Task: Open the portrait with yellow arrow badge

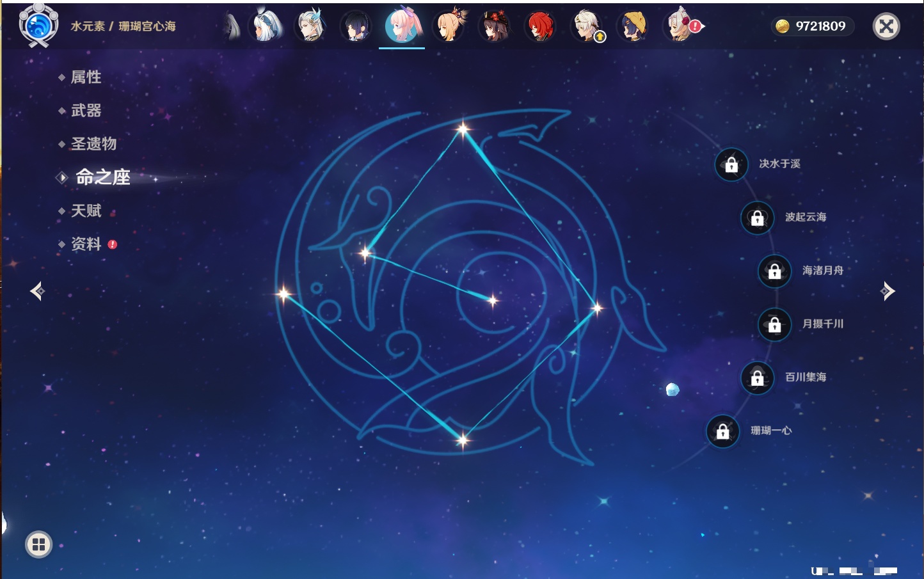Action: (x=587, y=26)
